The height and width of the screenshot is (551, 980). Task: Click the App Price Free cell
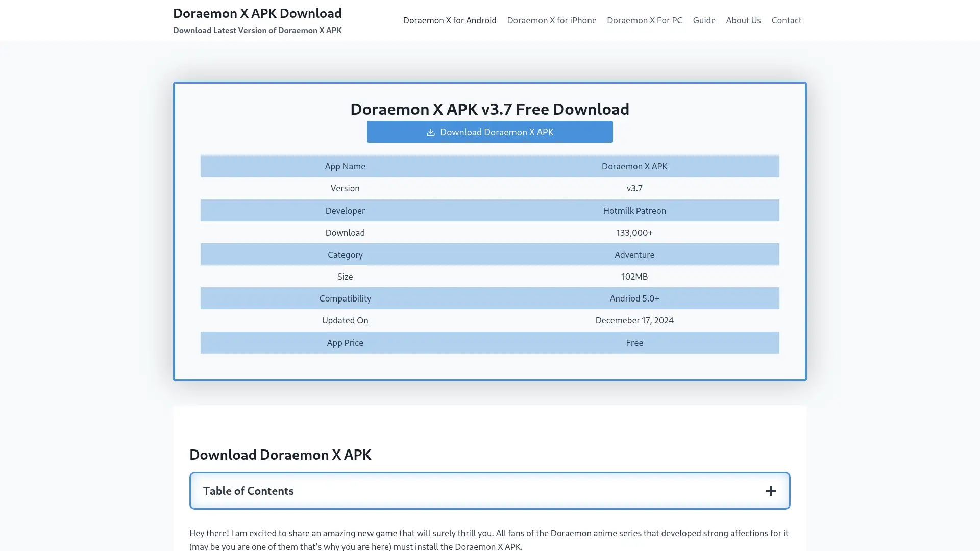pyautogui.click(x=634, y=342)
